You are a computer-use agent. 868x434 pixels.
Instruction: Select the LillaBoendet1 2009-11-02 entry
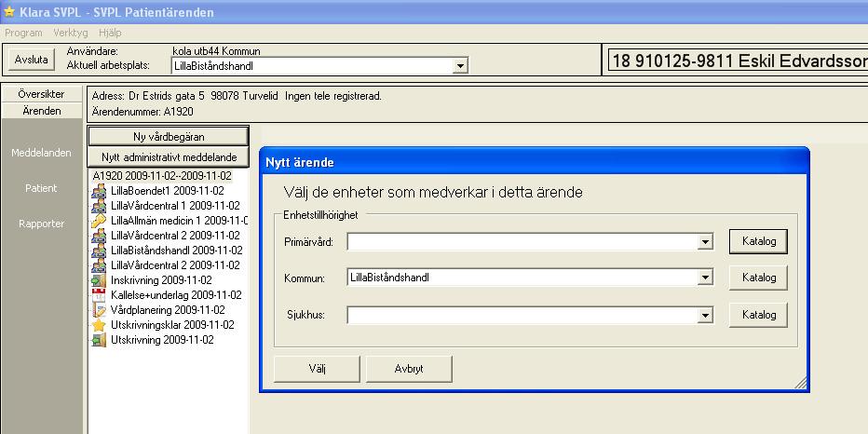coord(168,191)
